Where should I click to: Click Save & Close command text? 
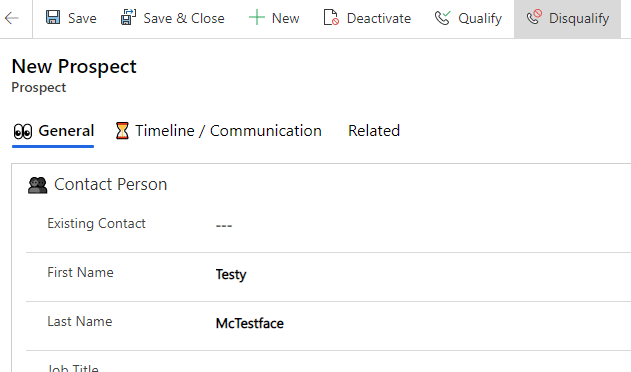click(184, 18)
